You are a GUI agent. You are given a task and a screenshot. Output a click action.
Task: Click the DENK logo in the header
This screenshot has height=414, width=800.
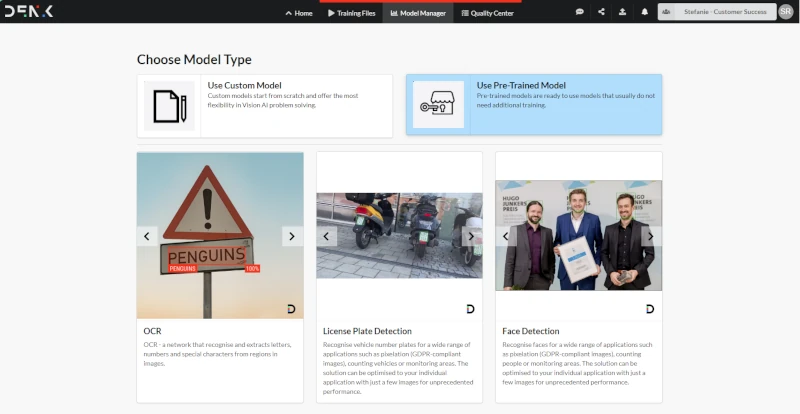(x=28, y=12)
